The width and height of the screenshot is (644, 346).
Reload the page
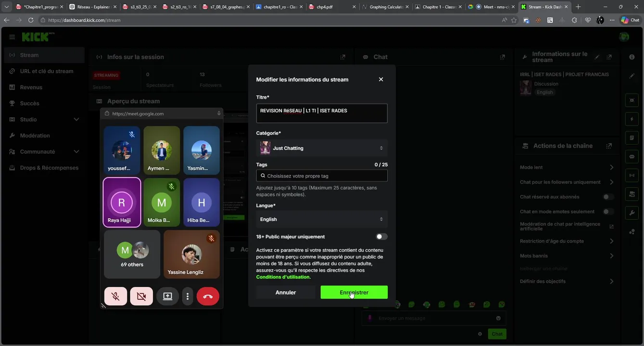click(31, 20)
